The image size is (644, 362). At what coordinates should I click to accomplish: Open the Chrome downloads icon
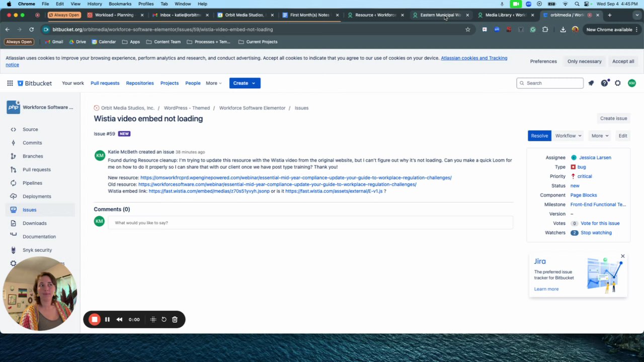[563, 30]
